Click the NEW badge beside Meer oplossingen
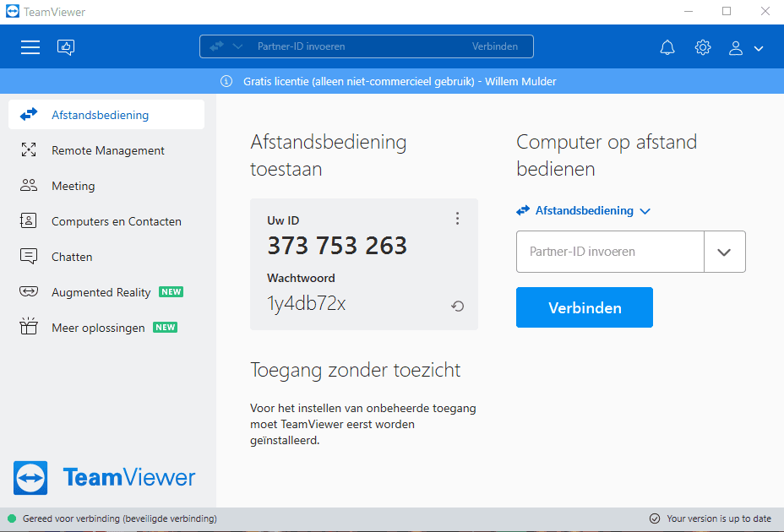Image resolution: width=784 pixels, height=532 pixels. 165,328
